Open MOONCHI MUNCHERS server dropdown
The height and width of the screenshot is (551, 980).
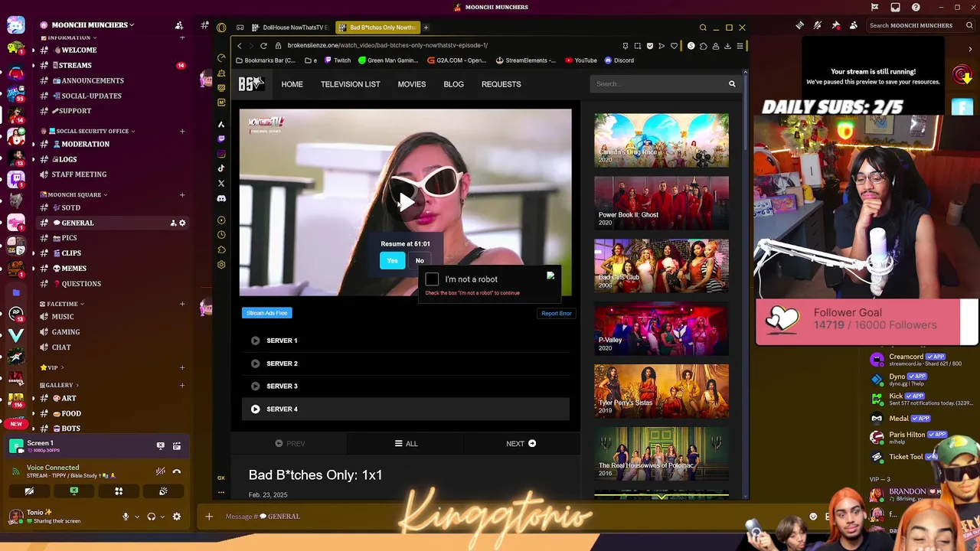tap(87, 25)
